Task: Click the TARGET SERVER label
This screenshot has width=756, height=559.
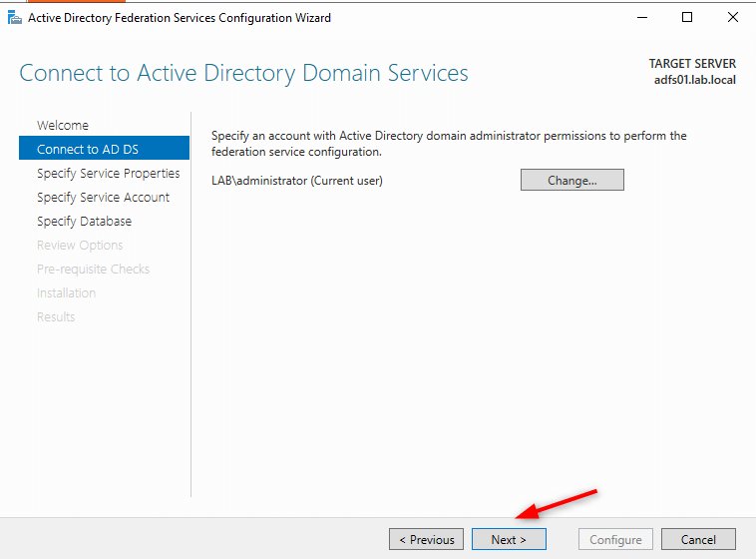Action: tap(692, 64)
